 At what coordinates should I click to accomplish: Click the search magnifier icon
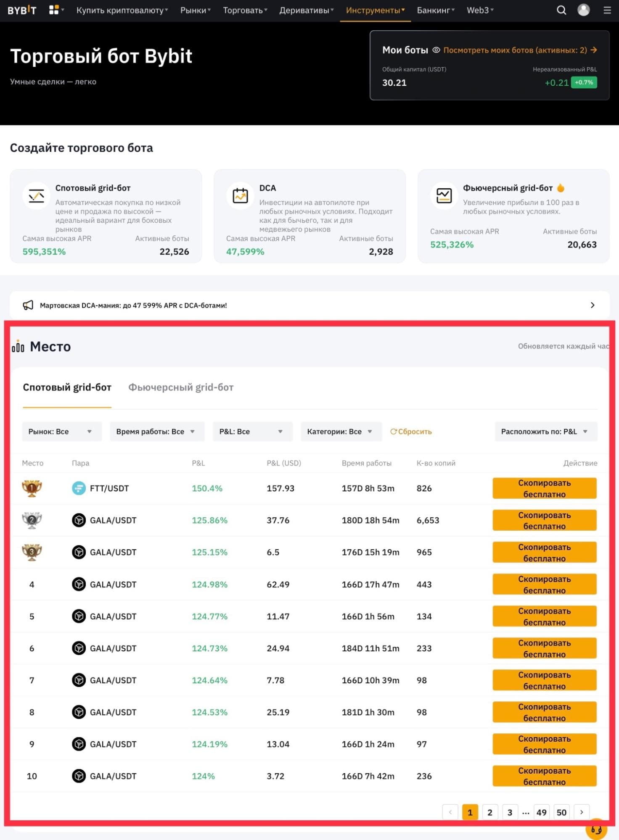(561, 10)
